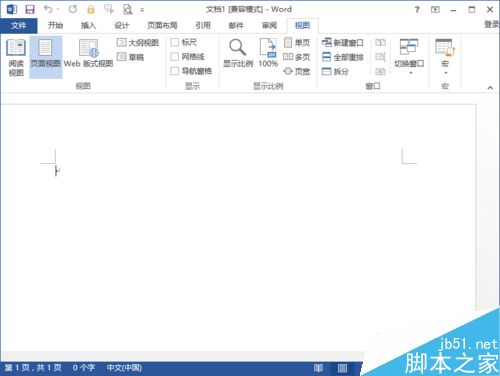
Task: Switch to the 插入 (Insert) tab
Action: pyautogui.click(x=88, y=25)
